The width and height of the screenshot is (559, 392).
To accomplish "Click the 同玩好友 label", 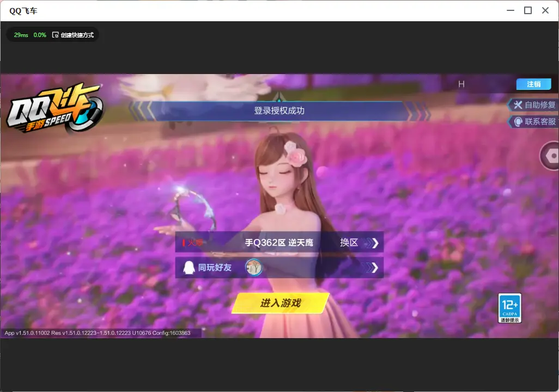I will [x=215, y=268].
